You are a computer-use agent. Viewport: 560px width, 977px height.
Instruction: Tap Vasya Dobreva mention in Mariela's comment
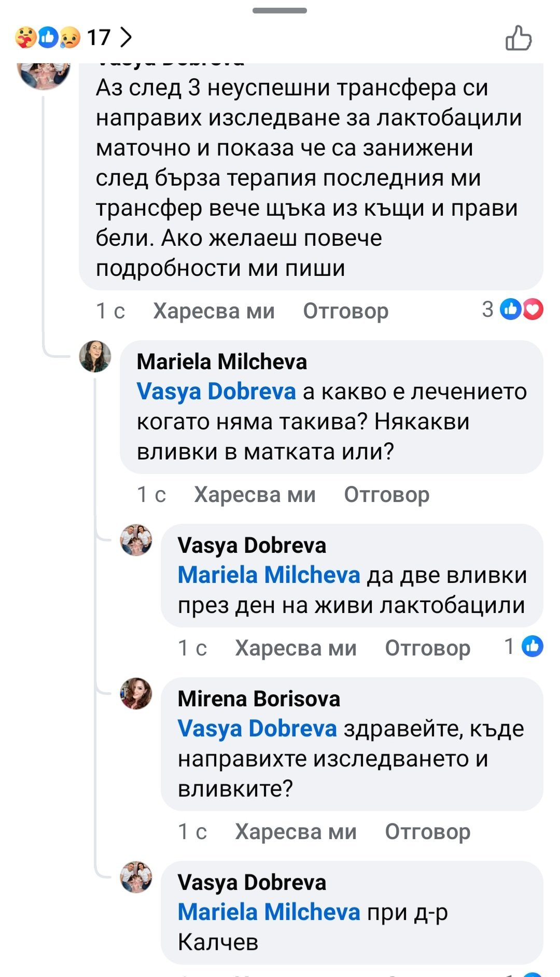(216, 391)
